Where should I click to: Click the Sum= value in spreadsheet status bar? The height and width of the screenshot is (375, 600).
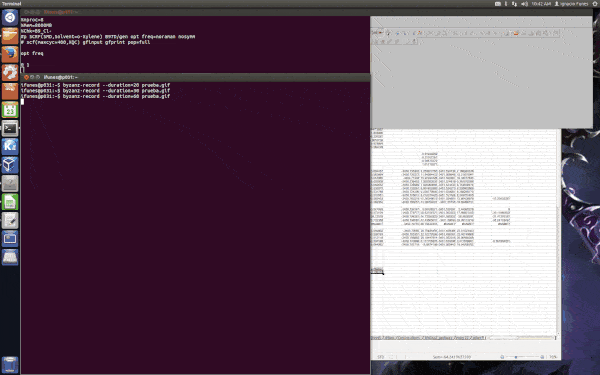tap(452, 357)
